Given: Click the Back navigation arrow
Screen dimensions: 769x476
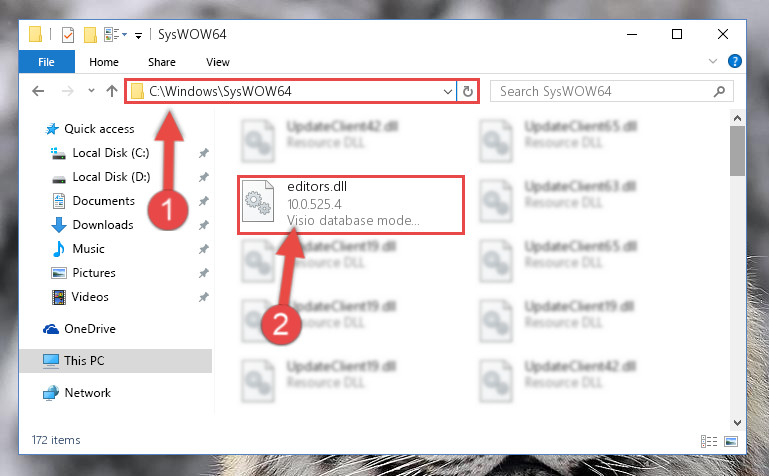Looking at the screenshot, I should [38, 91].
